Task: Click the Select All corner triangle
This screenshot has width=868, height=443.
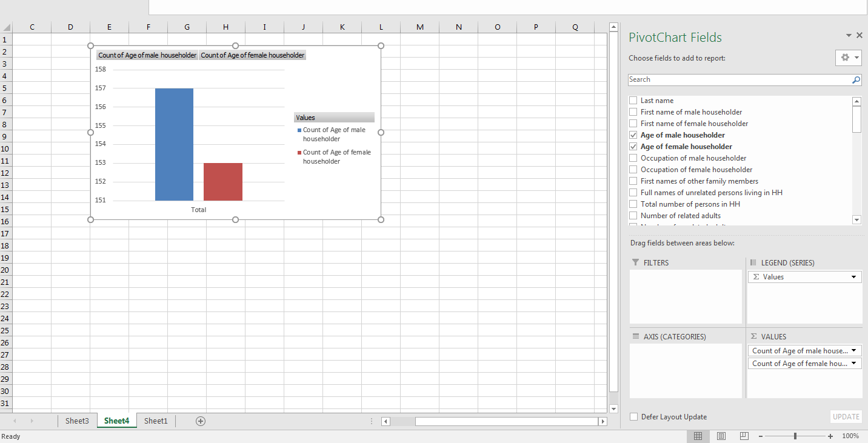Action: click(x=7, y=27)
